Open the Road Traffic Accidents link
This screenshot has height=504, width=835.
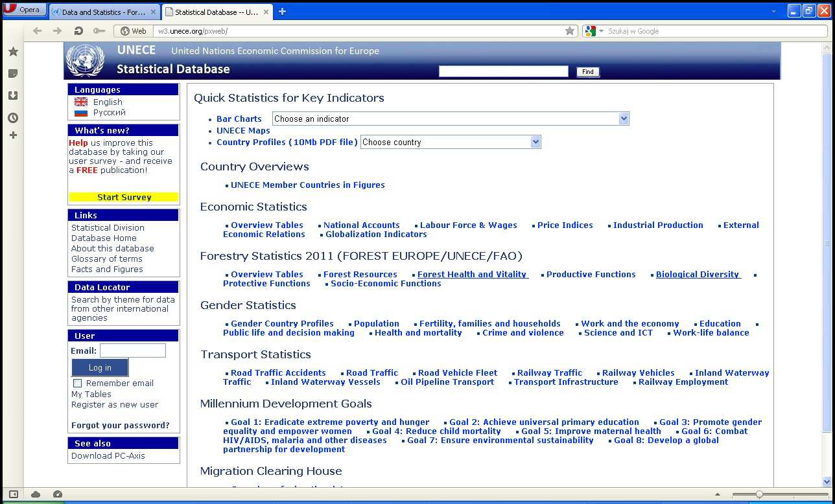coord(278,372)
